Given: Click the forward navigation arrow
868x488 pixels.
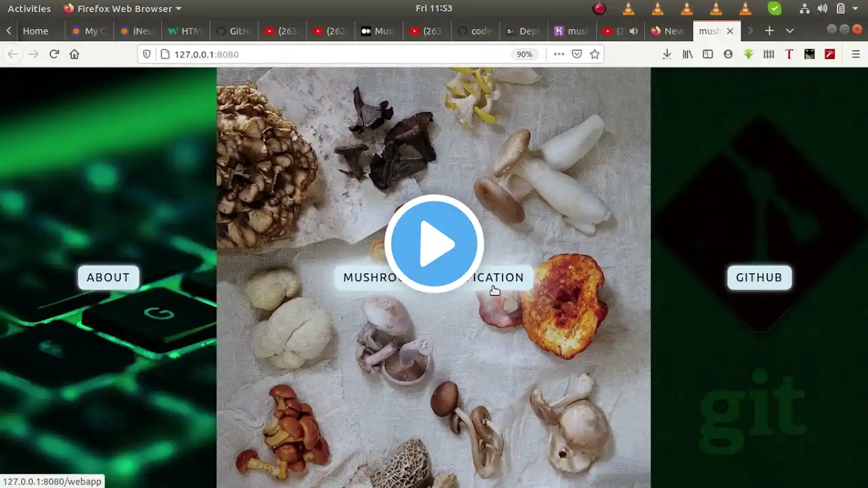Looking at the screenshot, I should point(33,54).
